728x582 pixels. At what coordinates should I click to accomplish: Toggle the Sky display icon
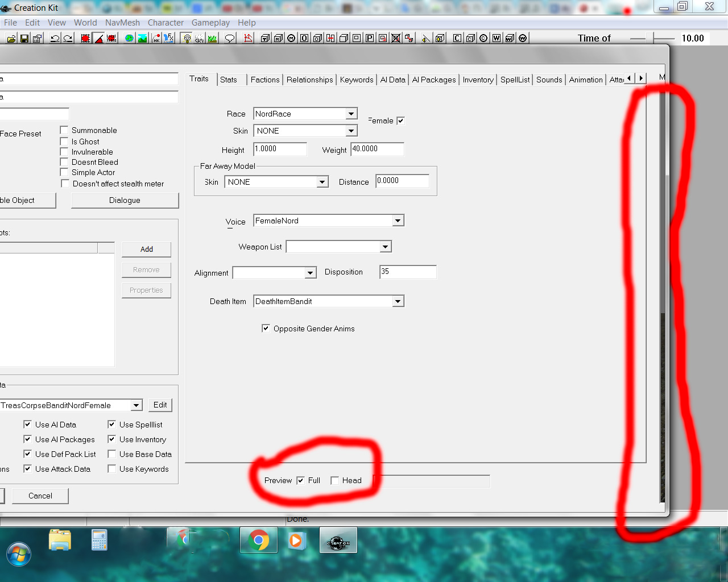point(200,38)
